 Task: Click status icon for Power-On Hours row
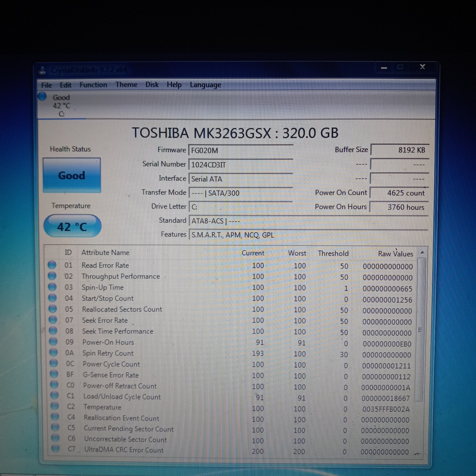53,341
